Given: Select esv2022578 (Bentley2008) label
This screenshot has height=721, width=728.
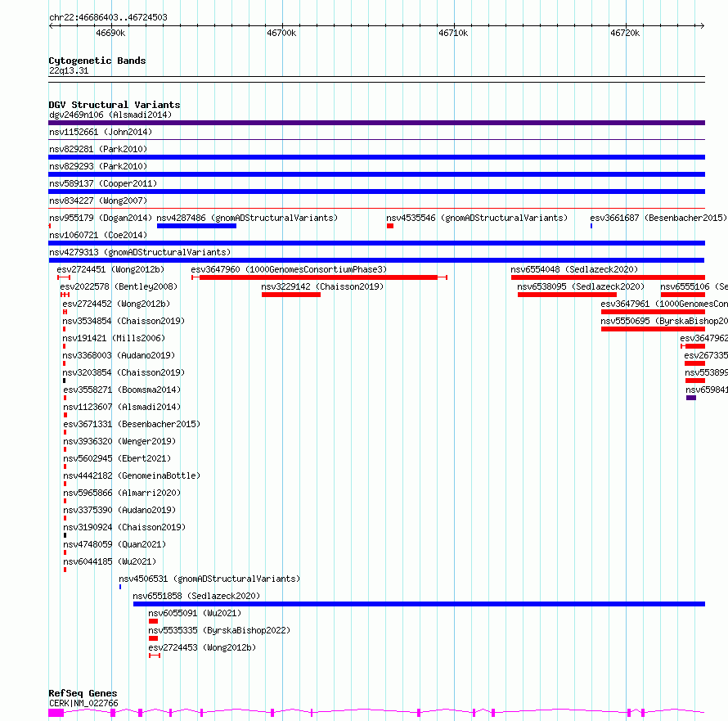Looking at the screenshot, I should click(x=119, y=286).
